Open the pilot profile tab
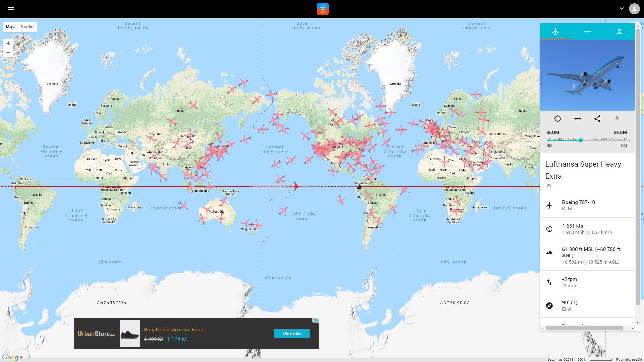 (619, 32)
